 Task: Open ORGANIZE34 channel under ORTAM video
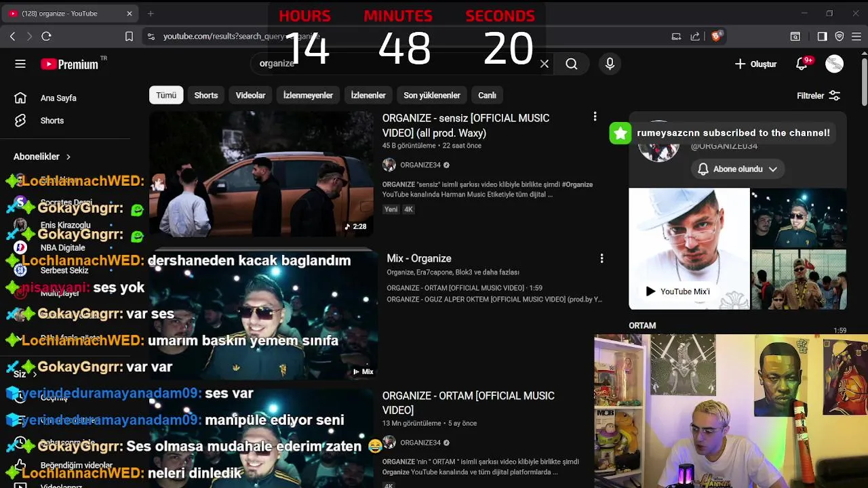[x=420, y=443]
